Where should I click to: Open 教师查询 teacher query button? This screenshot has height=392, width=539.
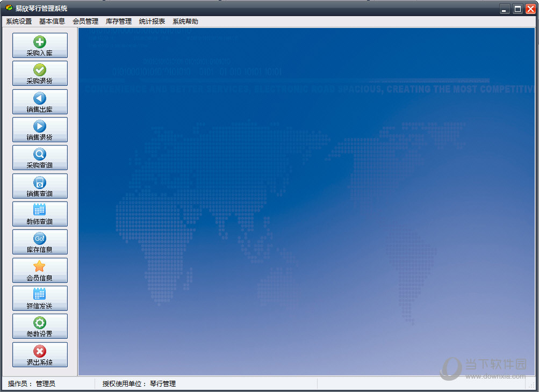tap(40, 214)
